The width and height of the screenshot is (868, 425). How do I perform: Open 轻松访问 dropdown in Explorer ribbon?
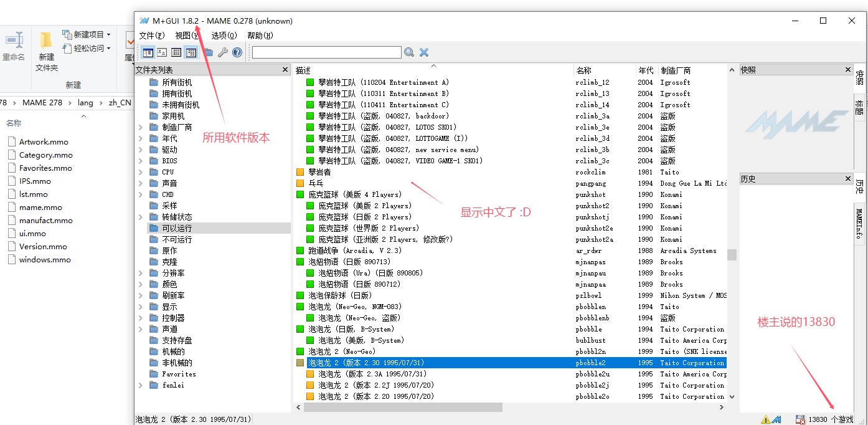point(87,48)
